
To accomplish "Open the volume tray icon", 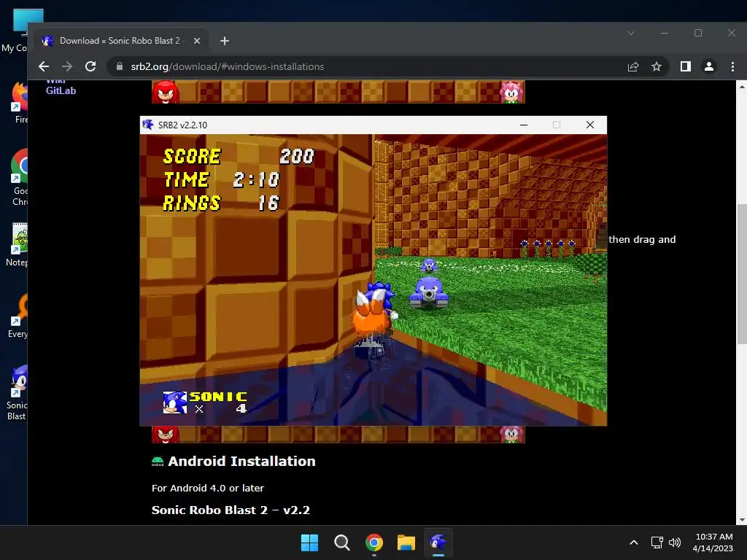I will pyautogui.click(x=675, y=542).
